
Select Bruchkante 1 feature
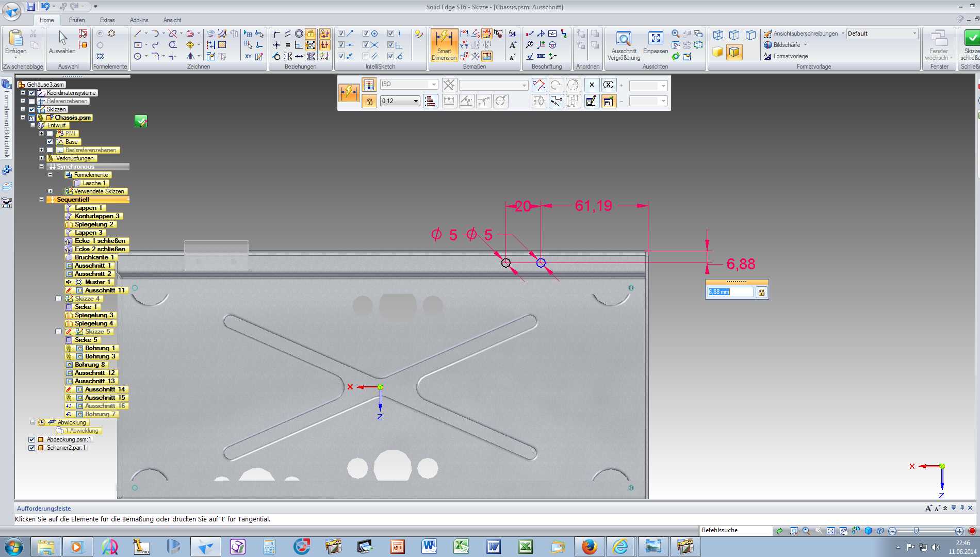(91, 257)
